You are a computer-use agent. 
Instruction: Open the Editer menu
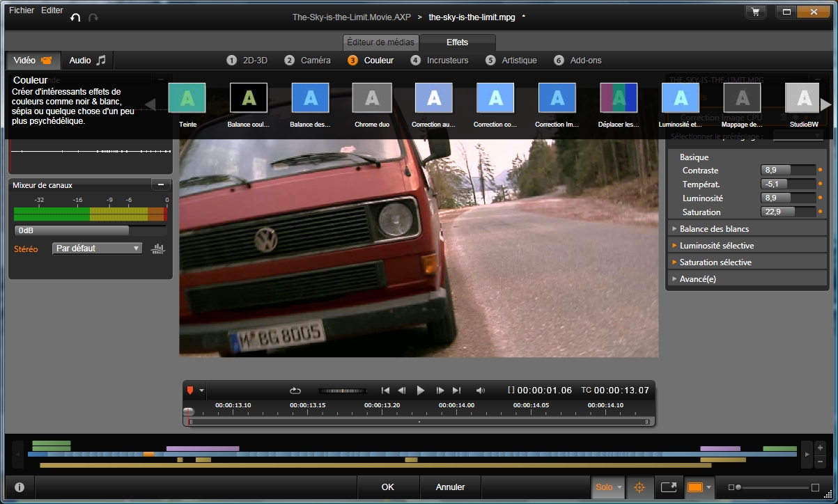click(52, 10)
